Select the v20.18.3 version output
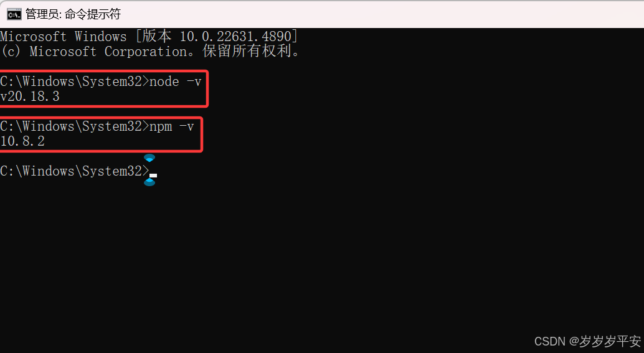Image resolution: width=644 pixels, height=353 pixels. pos(30,96)
